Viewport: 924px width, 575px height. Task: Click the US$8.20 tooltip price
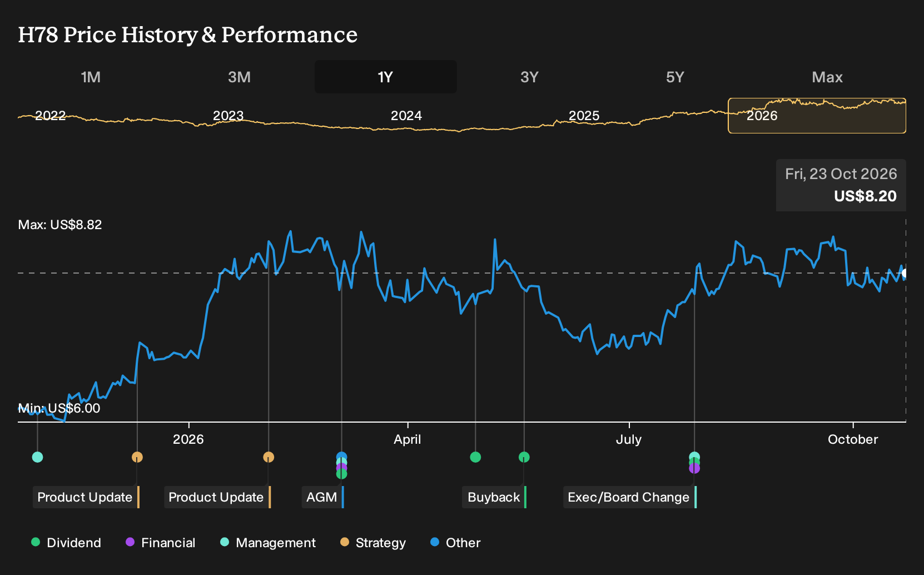tap(865, 196)
